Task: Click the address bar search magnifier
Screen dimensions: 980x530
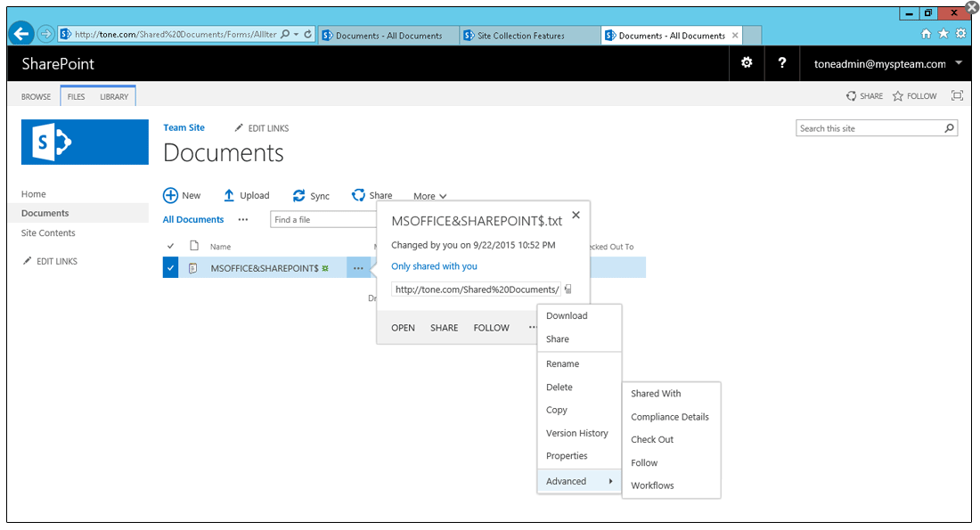Action: [x=285, y=35]
